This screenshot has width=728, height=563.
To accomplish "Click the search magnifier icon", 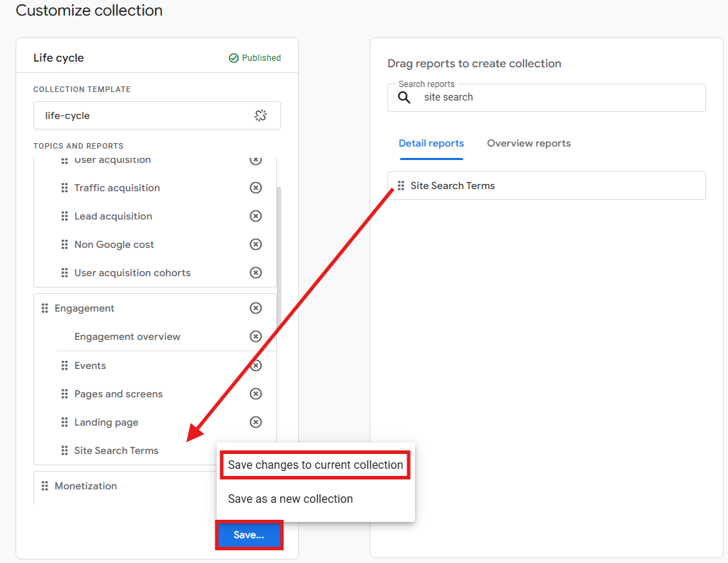I will [x=404, y=98].
